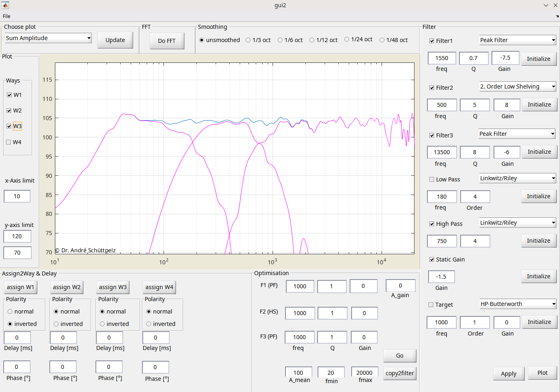Open the HP-Butterworth target dropdown

[x=518, y=304]
